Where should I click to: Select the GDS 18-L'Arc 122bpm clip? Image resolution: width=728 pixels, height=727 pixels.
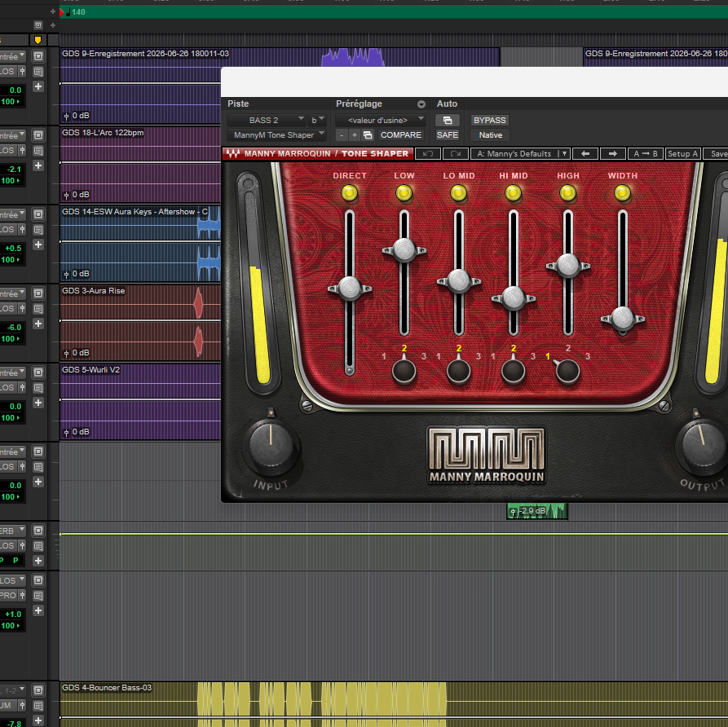(x=141, y=164)
